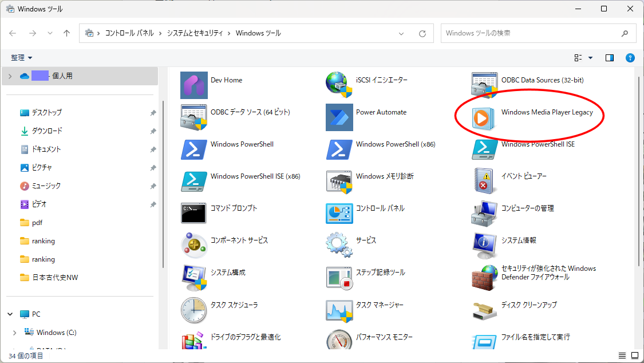Open Windows PowerShell ISE icon
Viewport: 644px width, 363px height.
485,149
